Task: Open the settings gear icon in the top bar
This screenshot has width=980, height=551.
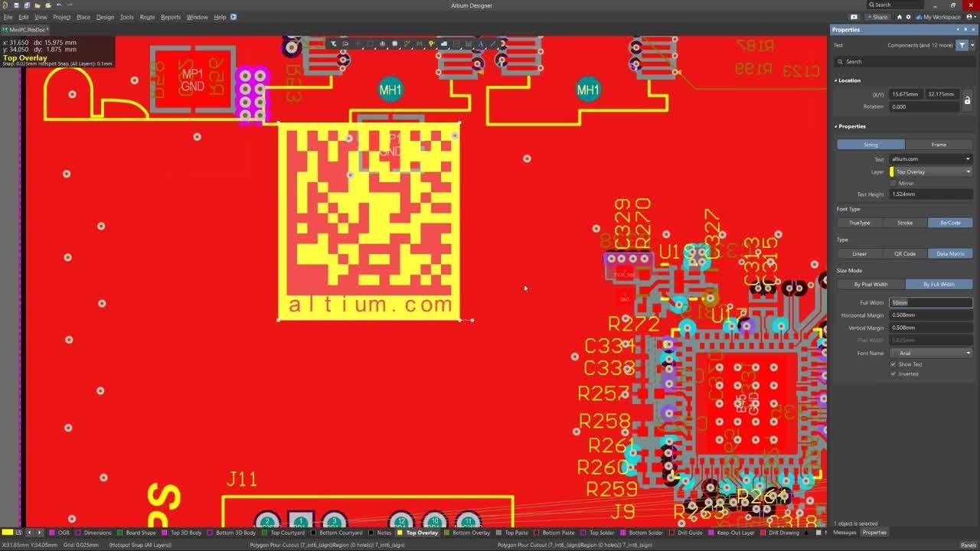Action: click(x=909, y=17)
